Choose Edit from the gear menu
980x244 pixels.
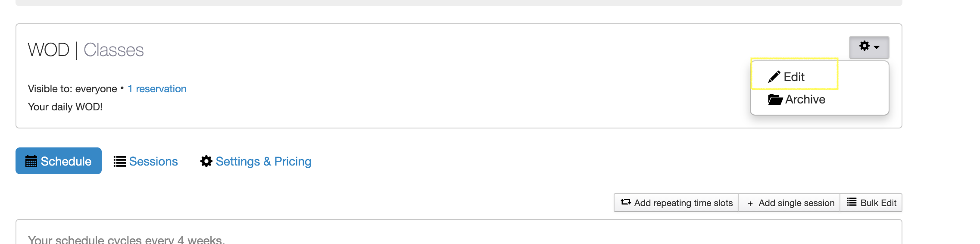pos(794,77)
